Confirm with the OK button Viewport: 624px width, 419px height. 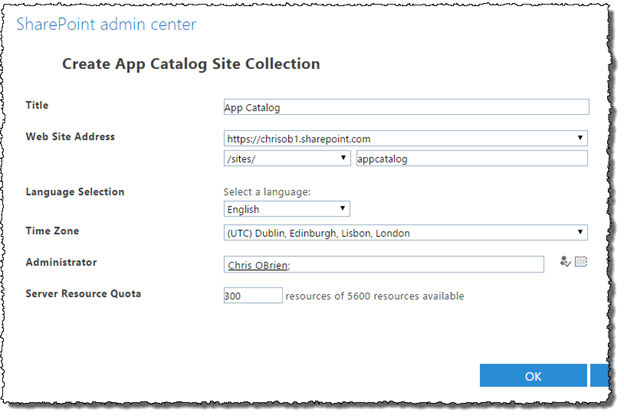pyautogui.click(x=533, y=376)
